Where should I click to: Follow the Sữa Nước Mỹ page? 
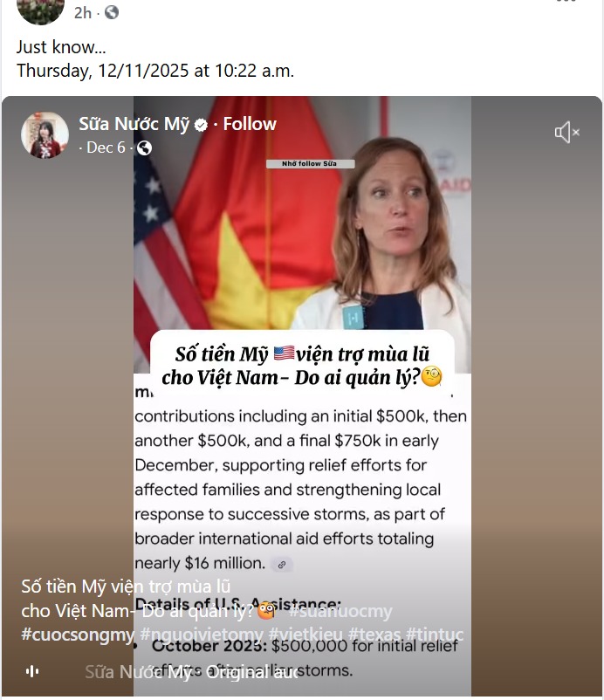pos(250,124)
